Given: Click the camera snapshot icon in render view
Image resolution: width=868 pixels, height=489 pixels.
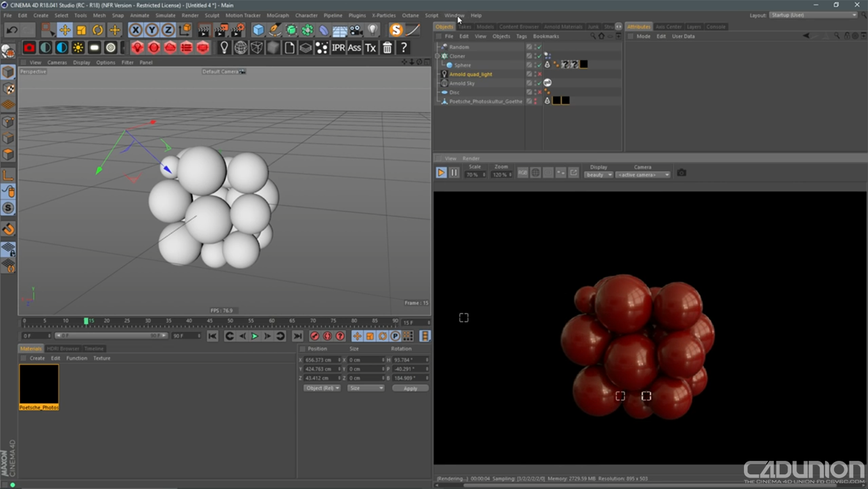Looking at the screenshot, I should [681, 172].
